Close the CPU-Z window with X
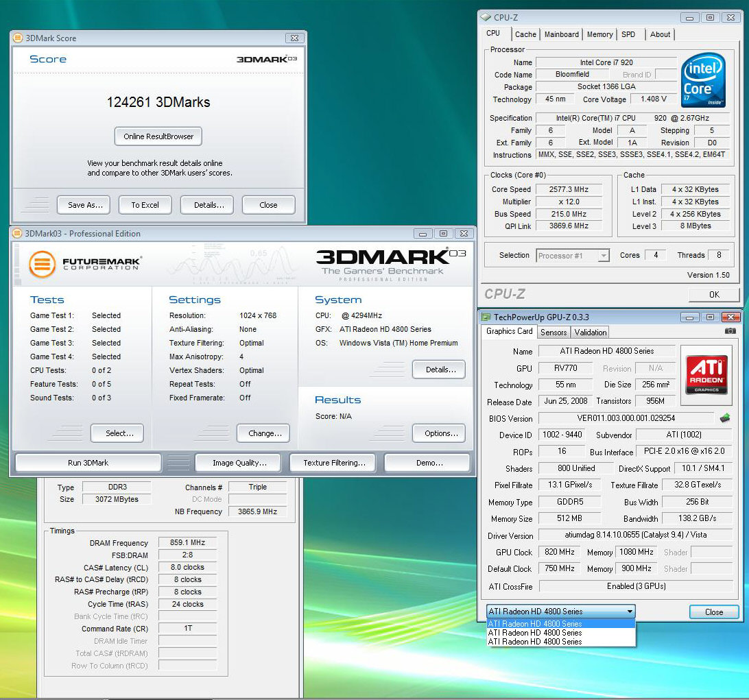Screen dimensions: 749x700 pos(730,18)
